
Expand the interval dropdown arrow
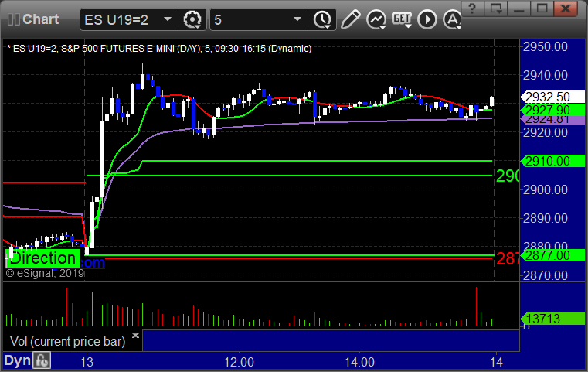[x=297, y=19]
